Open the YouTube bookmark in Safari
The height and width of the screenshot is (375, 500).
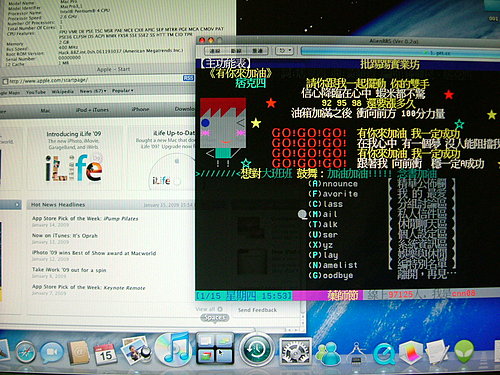(x=36, y=92)
